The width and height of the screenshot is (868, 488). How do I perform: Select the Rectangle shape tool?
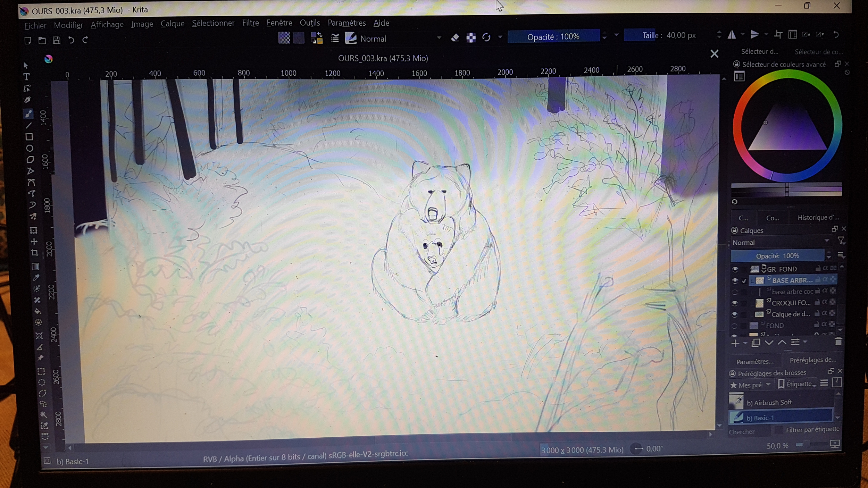[29, 137]
